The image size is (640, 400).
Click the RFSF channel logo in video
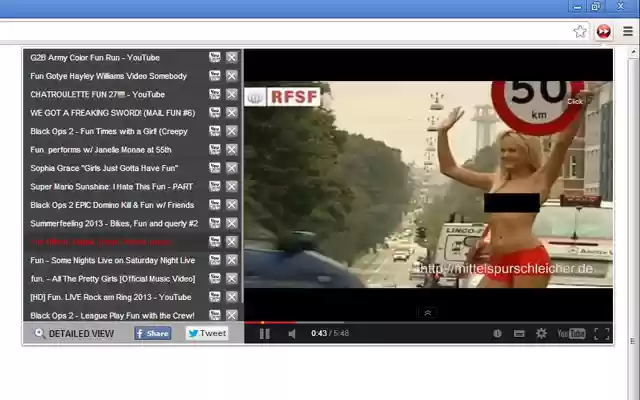[x=282, y=97]
